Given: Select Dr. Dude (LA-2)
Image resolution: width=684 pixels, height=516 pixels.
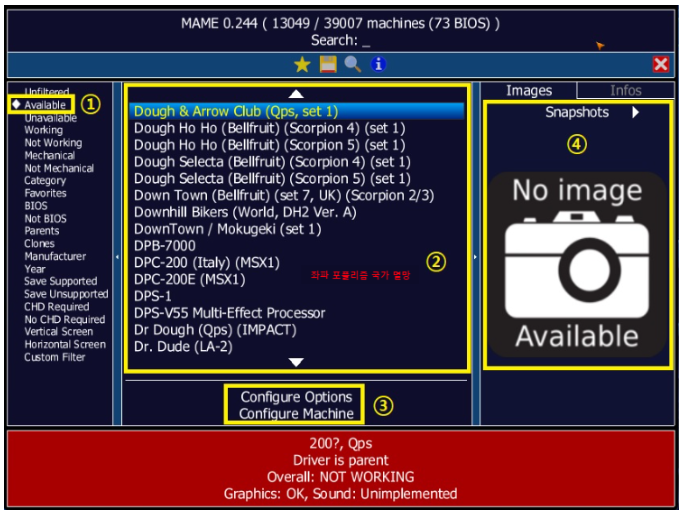Looking at the screenshot, I should click(296, 346).
